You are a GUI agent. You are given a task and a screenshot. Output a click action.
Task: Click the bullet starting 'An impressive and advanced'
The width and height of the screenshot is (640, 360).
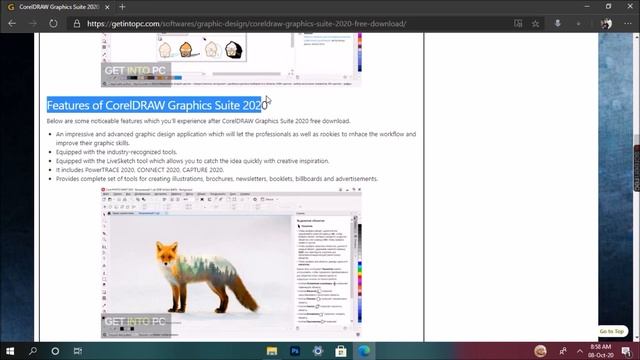236,138
